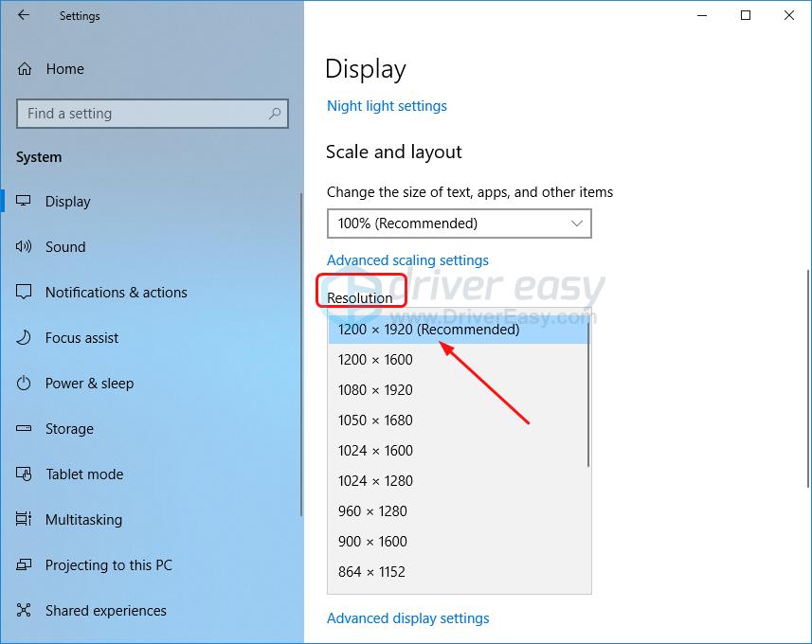Click the Home icon in sidebar
Image resolution: width=812 pixels, height=644 pixels.
point(25,69)
